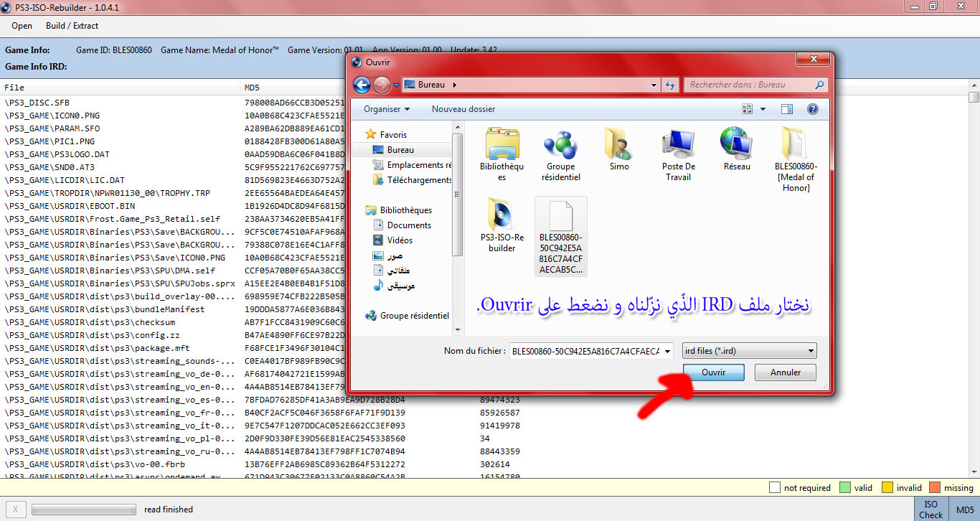The image size is (980, 521).
Task: Click the Open menu item
Action: [x=22, y=26]
